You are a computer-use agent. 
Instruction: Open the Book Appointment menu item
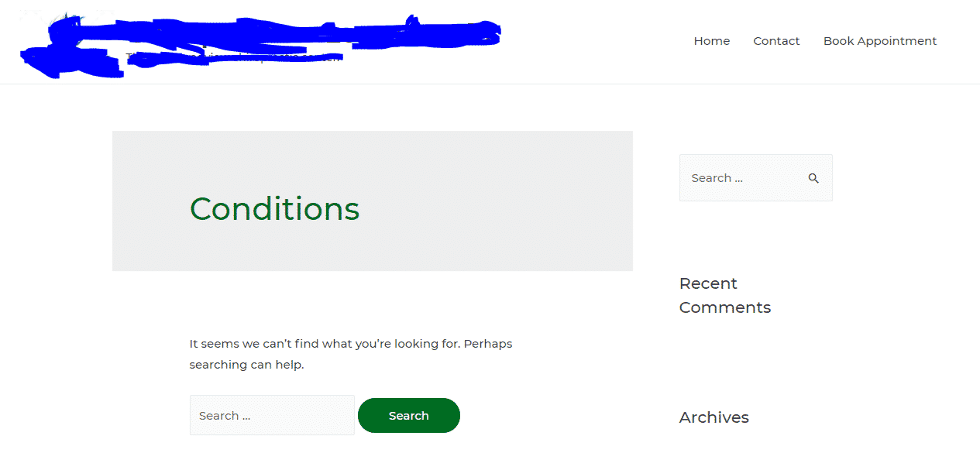[879, 41]
